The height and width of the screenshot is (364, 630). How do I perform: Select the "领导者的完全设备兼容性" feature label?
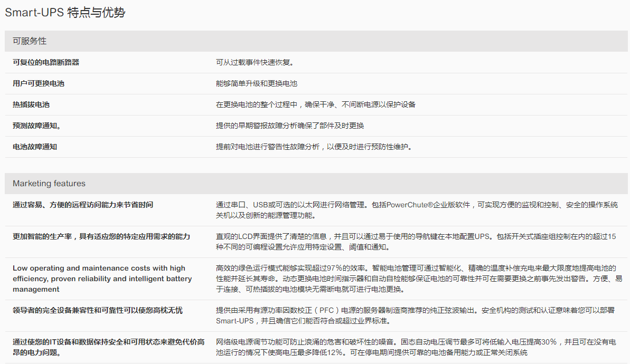[98, 310]
